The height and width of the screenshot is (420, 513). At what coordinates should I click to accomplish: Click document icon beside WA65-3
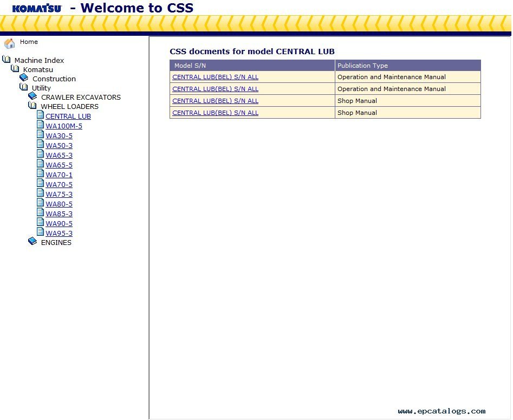(x=40, y=154)
